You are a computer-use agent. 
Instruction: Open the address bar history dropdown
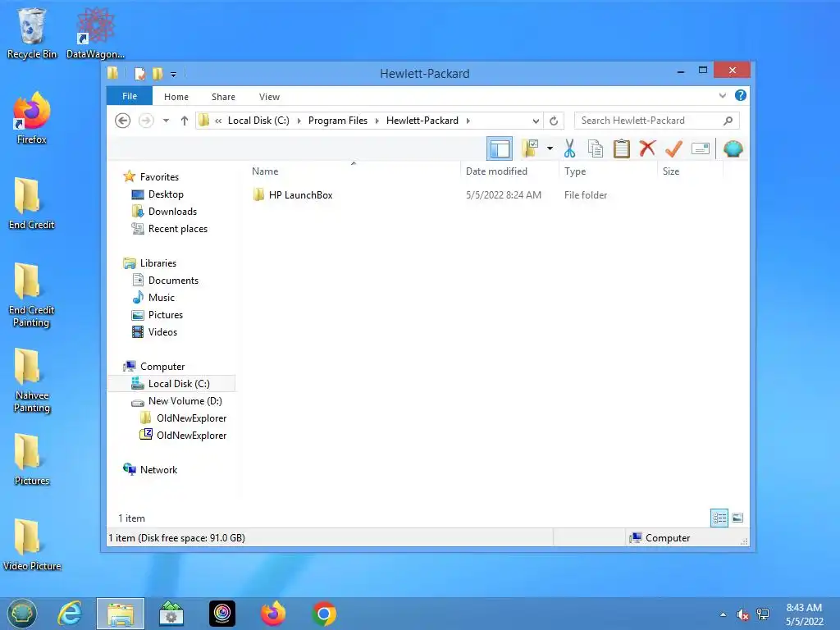(535, 121)
